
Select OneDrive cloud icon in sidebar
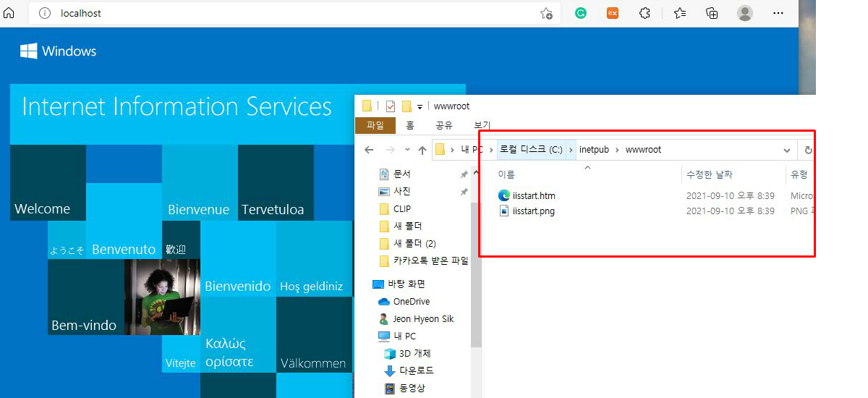click(384, 302)
